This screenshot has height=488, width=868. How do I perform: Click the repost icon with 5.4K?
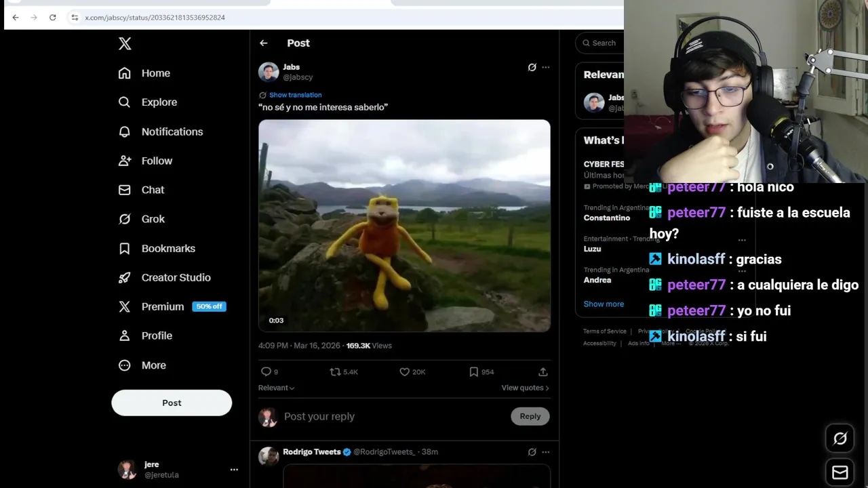(335, 371)
